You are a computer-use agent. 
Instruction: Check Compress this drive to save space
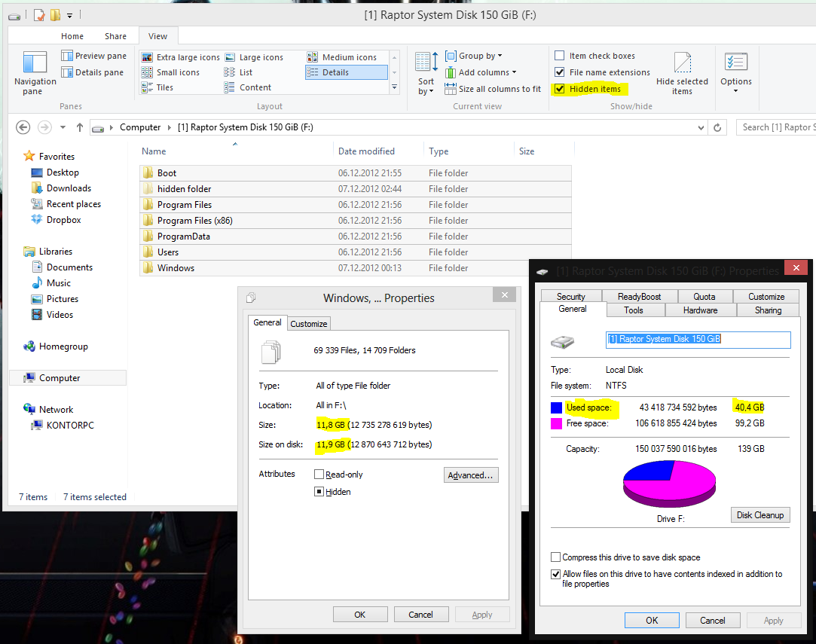click(556, 557)
